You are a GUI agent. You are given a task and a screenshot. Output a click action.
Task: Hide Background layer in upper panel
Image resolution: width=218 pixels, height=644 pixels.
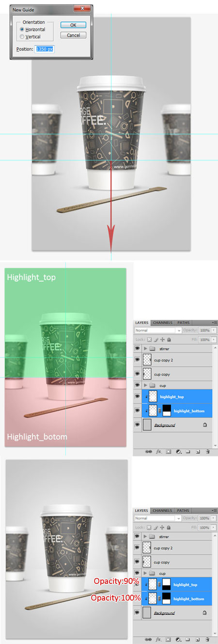pos(138,424)
